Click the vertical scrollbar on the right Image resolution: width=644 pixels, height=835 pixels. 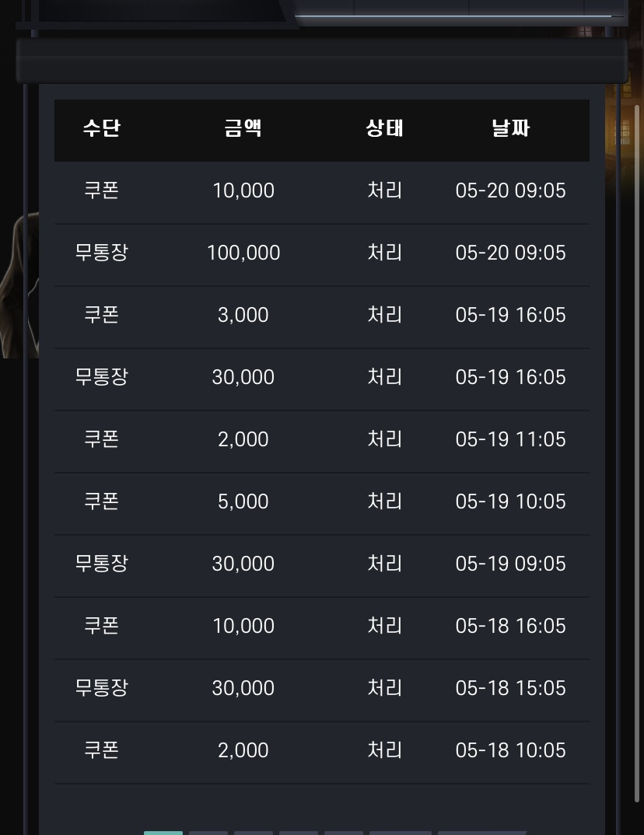pos(636,452)
